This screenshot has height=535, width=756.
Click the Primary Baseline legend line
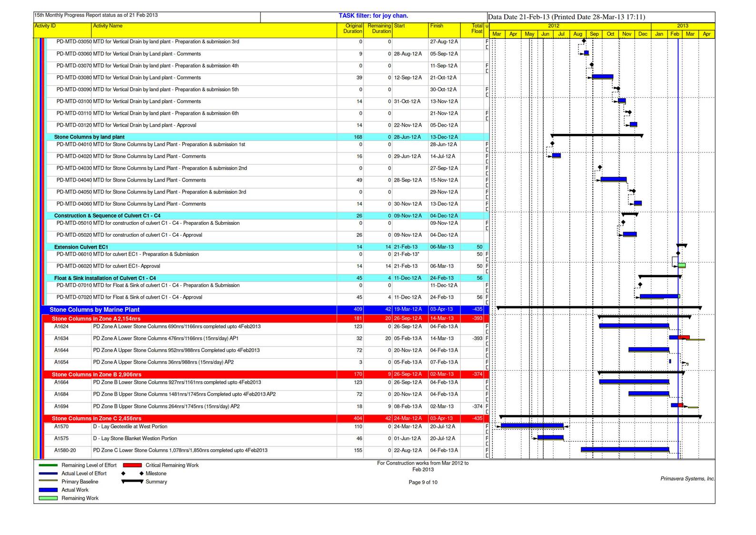48,482
